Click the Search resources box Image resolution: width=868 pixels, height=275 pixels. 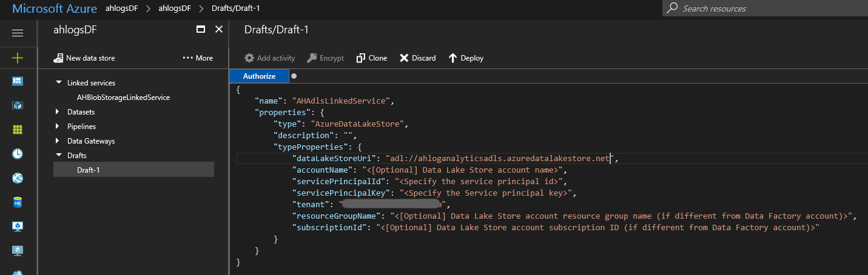[x=765, y=8]
